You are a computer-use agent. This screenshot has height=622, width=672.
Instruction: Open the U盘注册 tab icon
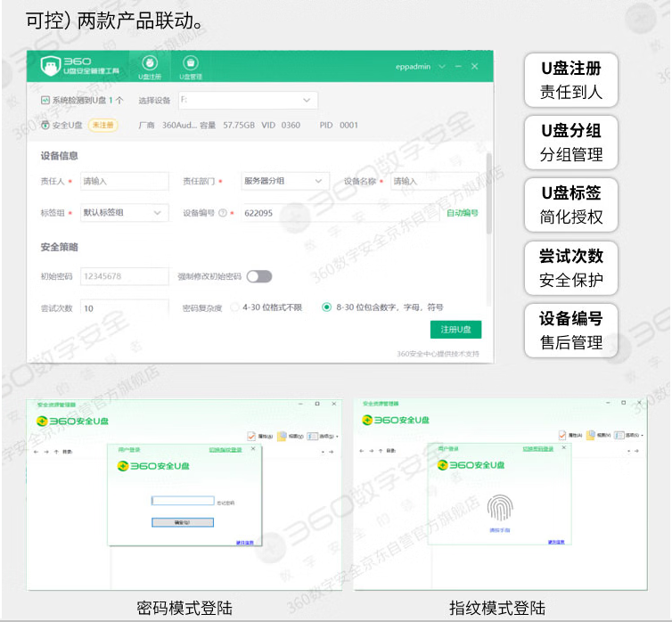(x=150, y=63)
